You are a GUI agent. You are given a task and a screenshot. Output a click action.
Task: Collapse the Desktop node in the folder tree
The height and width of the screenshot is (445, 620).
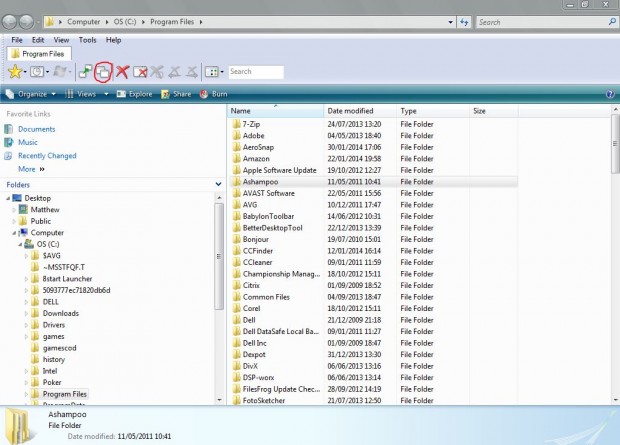[x=8, y=198]
